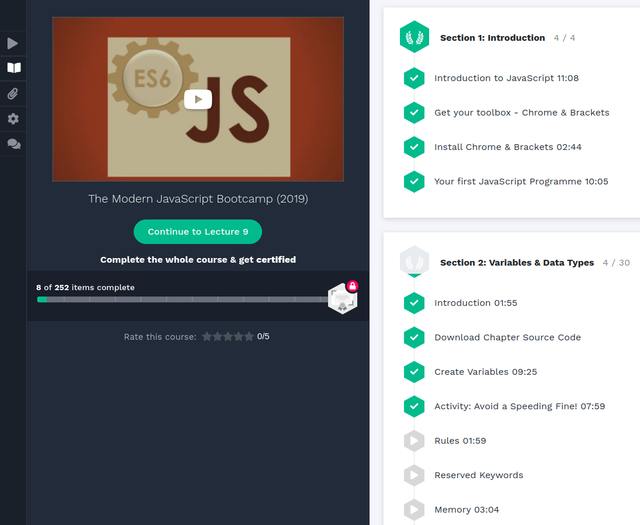
Task: Open lecture Install Chrome & Brackets 02:44
Action: (x=508, y=147)
